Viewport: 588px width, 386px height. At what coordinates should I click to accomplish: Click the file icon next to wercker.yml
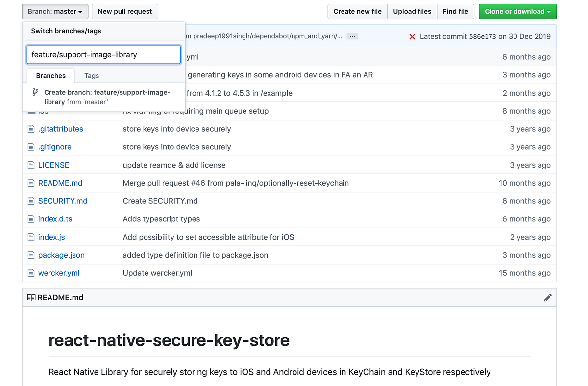(31, 273)
